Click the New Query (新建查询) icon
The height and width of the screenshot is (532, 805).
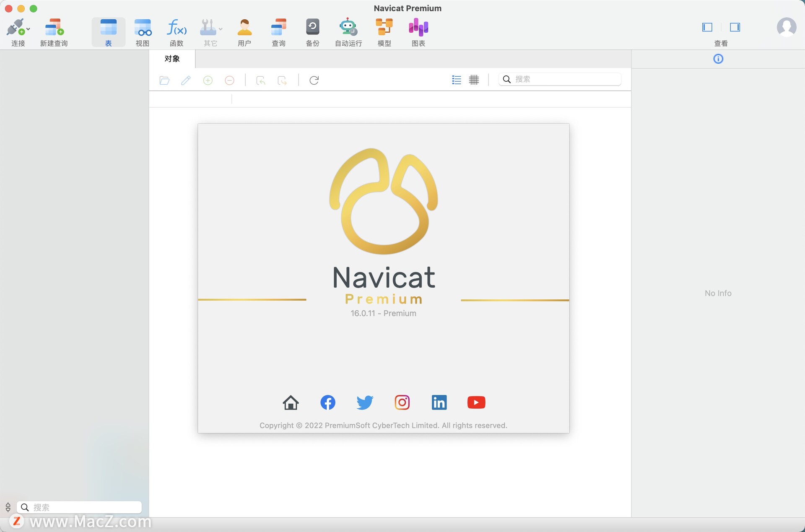pyautogui.click(x=54, y=28)
